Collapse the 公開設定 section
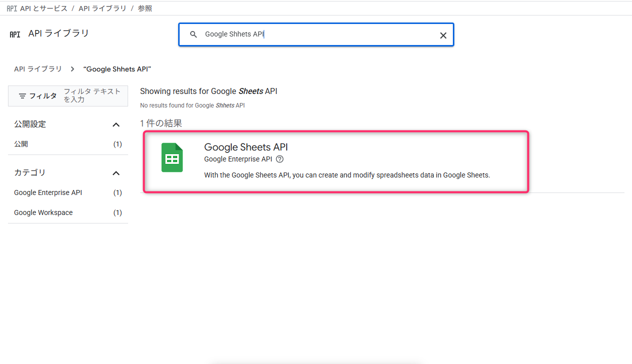The width and height of the screenshot is (632, 364). coord(116,124)
